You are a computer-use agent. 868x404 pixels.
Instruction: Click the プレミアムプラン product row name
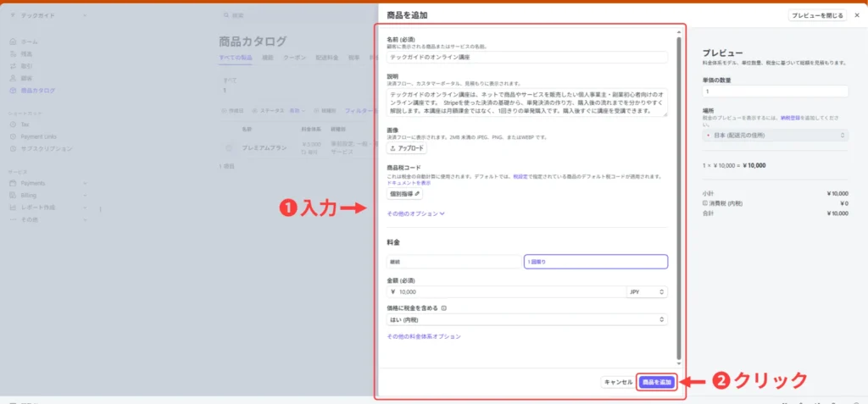(x=264, y=147)
